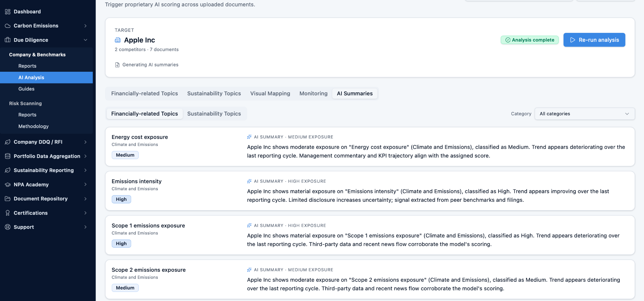Open Dashboard via its grid icon
This screenshot has width=644, height=301.
[8, 12]
